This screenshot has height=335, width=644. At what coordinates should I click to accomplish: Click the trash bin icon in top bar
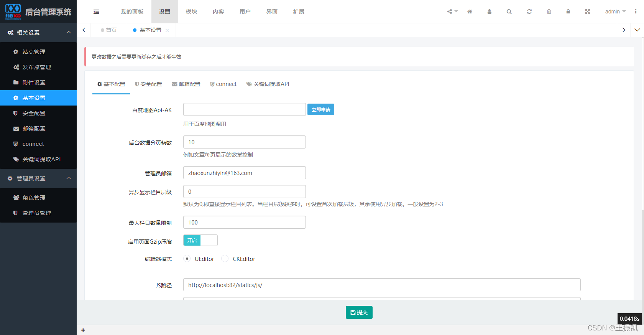549,12
